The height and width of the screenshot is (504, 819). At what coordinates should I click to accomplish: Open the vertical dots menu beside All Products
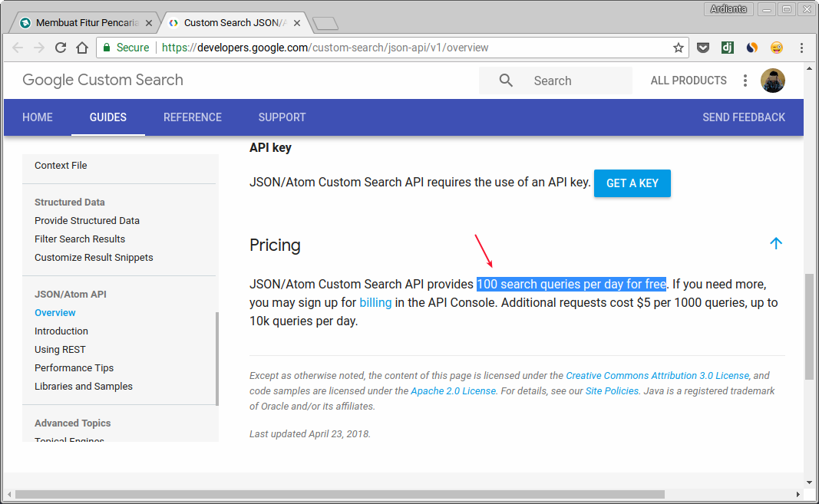745,81
